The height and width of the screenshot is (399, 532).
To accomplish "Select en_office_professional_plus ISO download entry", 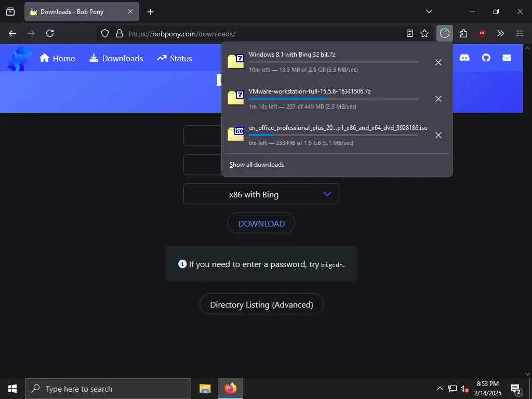I will click(x=325, y=135).
